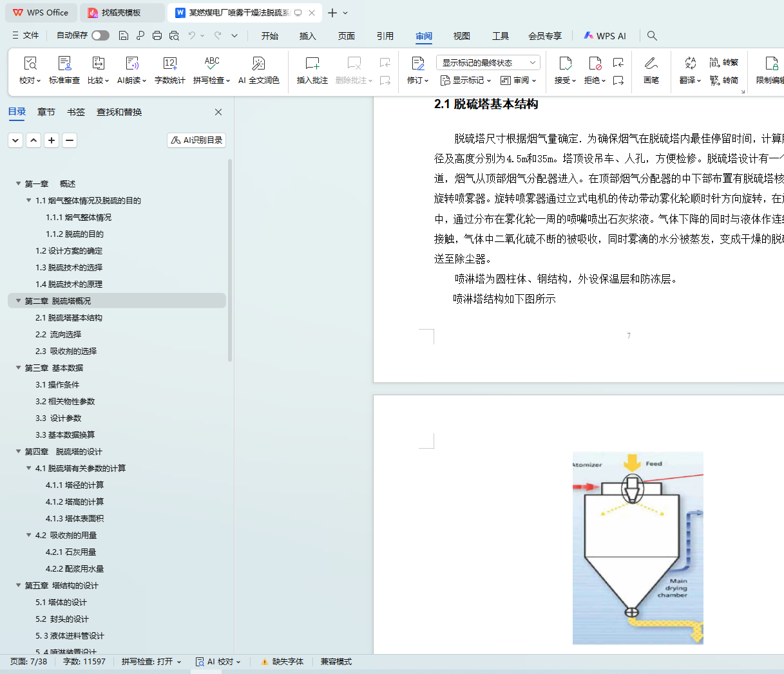Image resolution: width=784 pixels, height=674 pixels.
Task: Click the AI识别目录 button
Action: pos(196,140)
